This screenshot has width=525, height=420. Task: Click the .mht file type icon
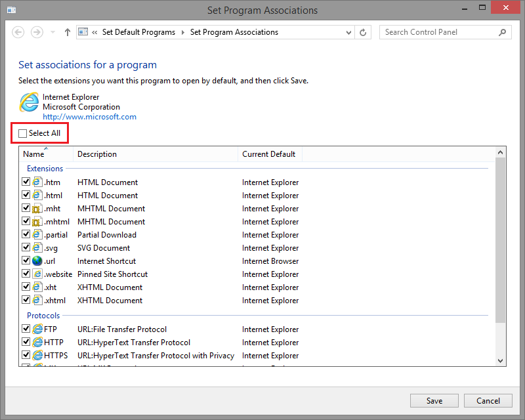[x=37, y=208]
